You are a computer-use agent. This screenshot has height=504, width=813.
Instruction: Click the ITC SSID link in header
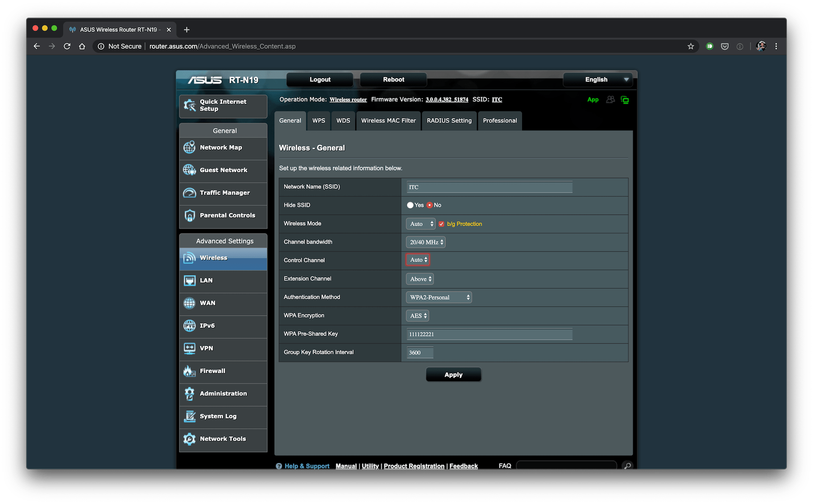point(497,100)
